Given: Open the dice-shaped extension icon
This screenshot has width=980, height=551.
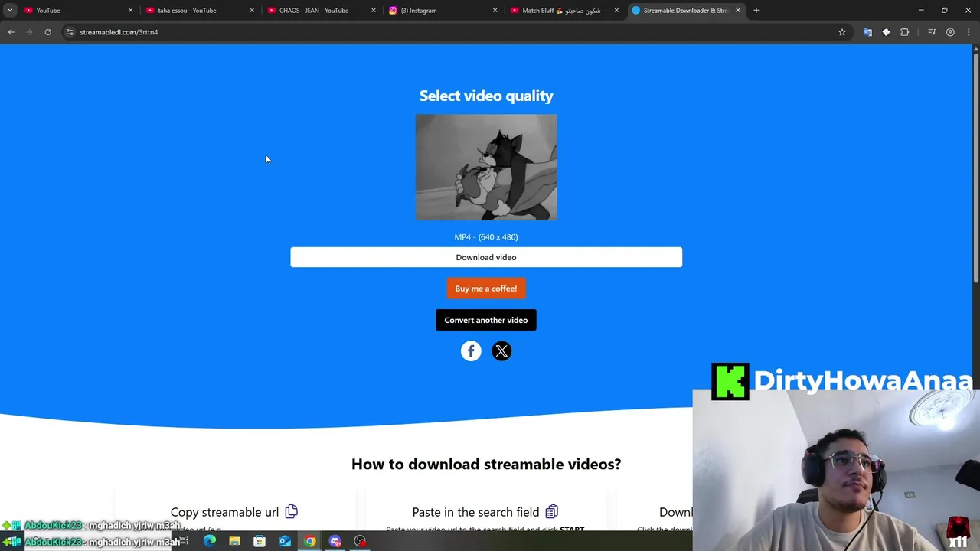Looking at the screenshot, I should [x=886, y=32].
